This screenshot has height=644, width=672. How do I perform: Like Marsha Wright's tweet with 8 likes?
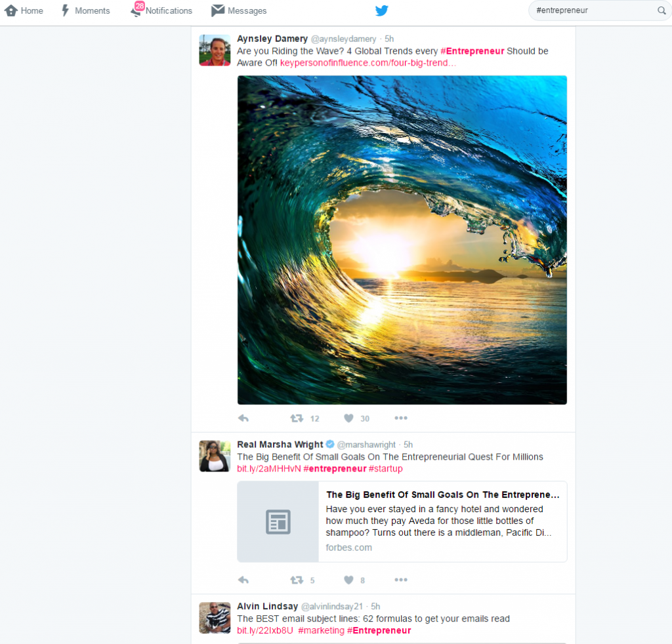(x=354, y=580)
